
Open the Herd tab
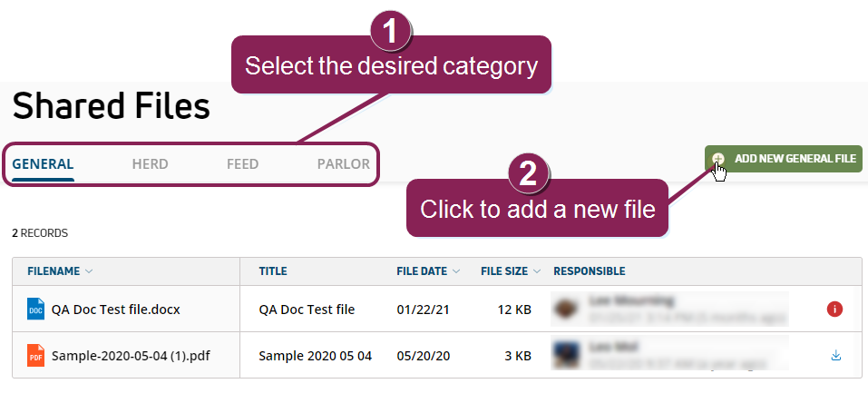click(x=150, y=164)
